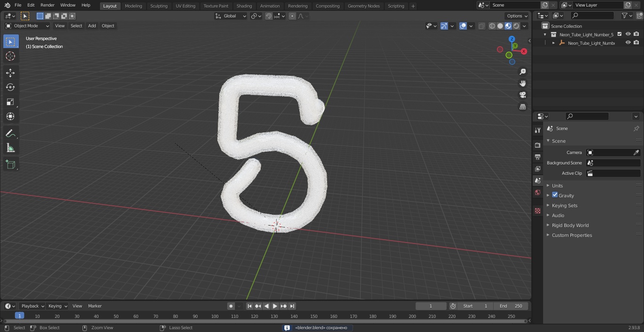644x332 pixels.
Task: Expand the Units panel
Action: tap(557, 186)
